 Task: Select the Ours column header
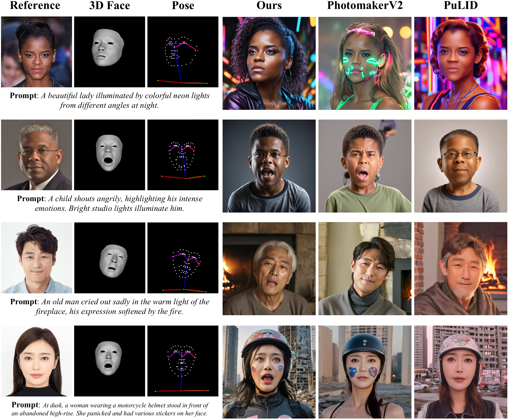(x=269, y=5)
